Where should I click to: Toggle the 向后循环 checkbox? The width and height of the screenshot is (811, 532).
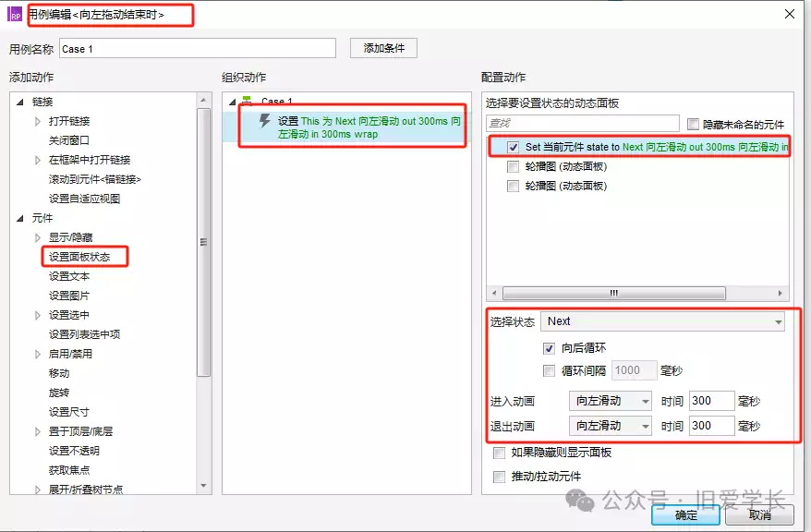coord(549,348)
